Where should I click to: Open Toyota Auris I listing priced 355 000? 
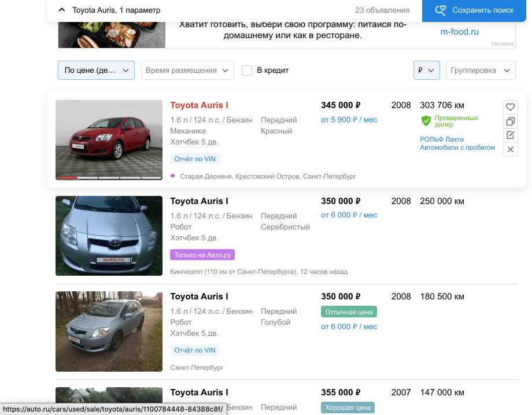(x=199, y=392)
